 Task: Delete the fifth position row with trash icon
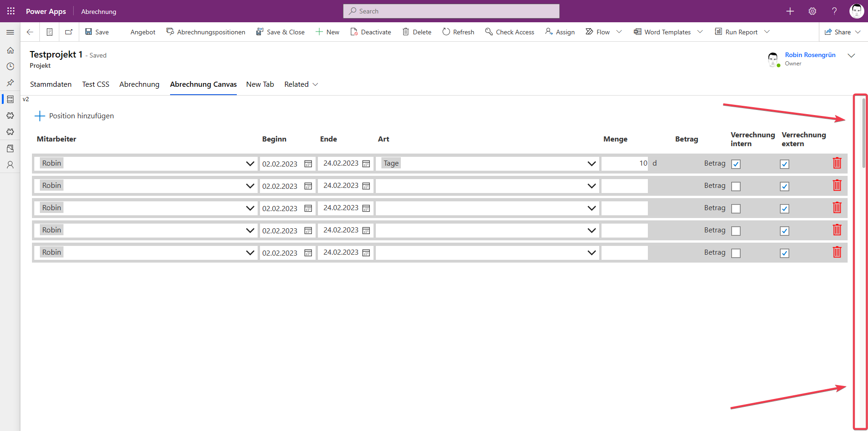click(837, 252)
